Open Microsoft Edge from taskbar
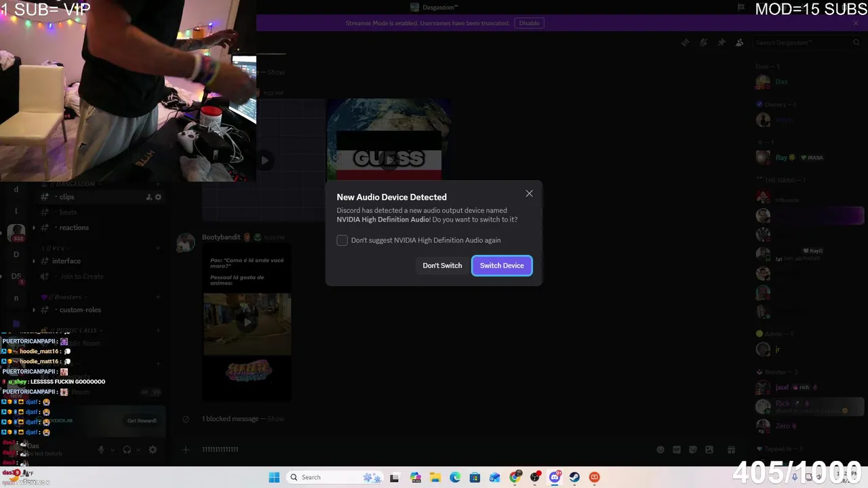 (x=455, y=478)
